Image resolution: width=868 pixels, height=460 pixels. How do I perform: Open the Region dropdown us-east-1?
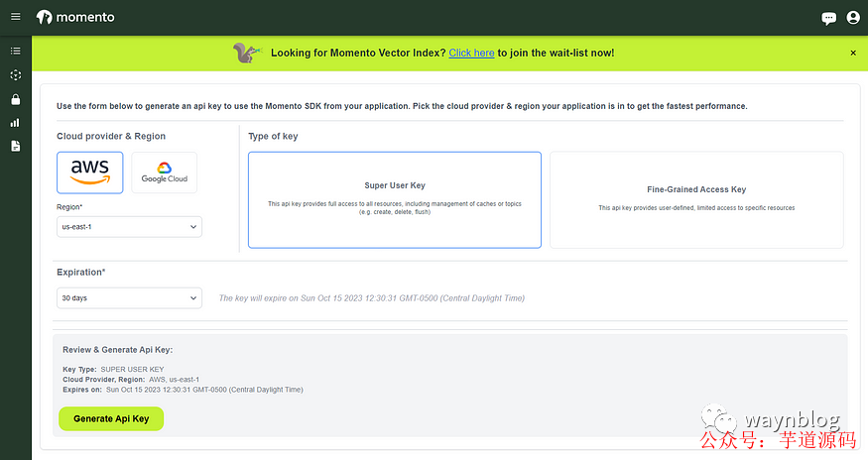(x=129, y=227)
